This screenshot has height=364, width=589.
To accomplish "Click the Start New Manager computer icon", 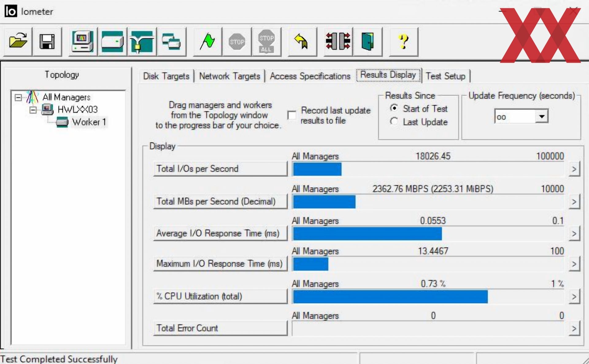I will pyautogui.click(x=83, y=41).
